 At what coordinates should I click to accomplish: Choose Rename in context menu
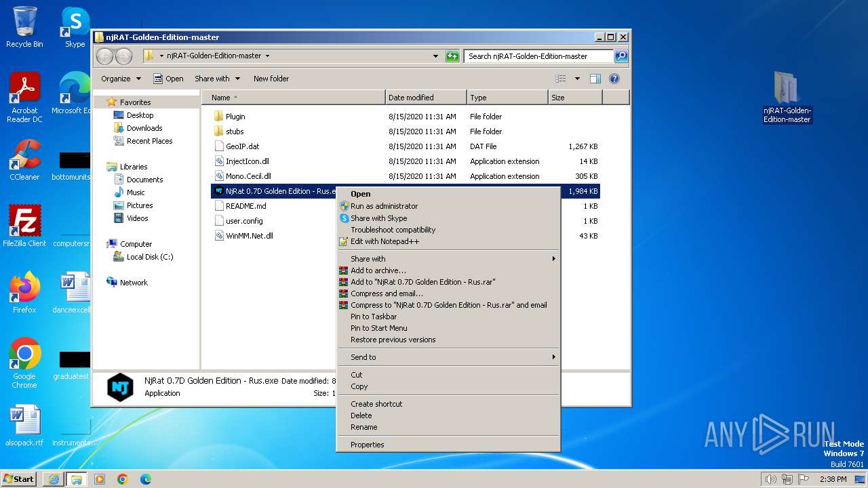pyautogui.click(x=448, y=427)
